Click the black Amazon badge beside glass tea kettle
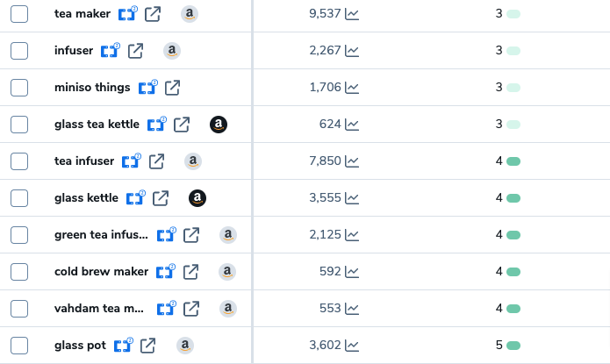610x364 pixels. coord(219,125)
